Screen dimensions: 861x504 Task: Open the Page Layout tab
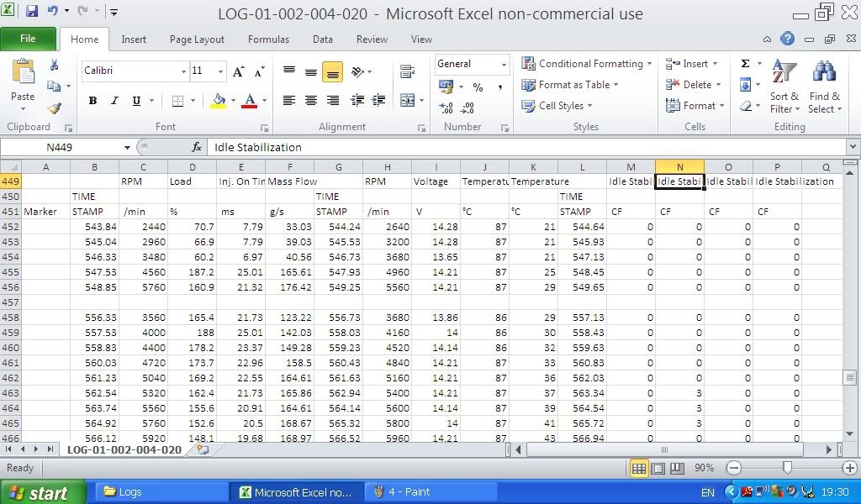[x=197, y=39]
